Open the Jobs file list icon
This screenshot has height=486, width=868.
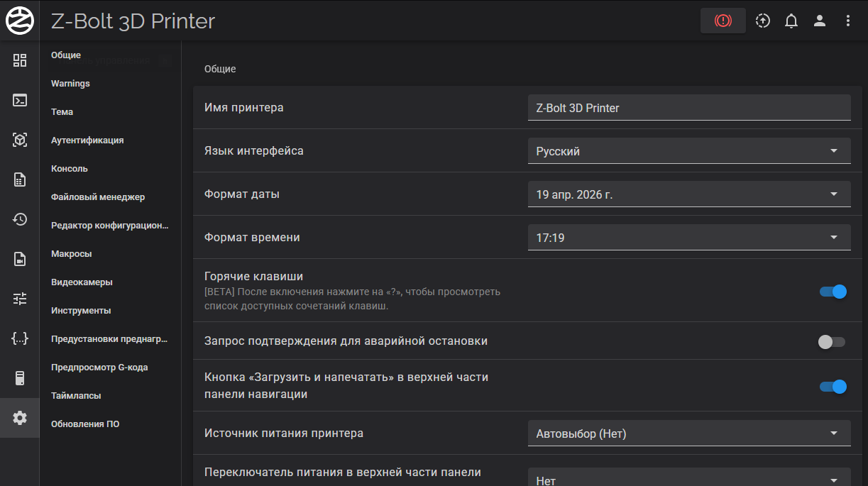point(20,180)
